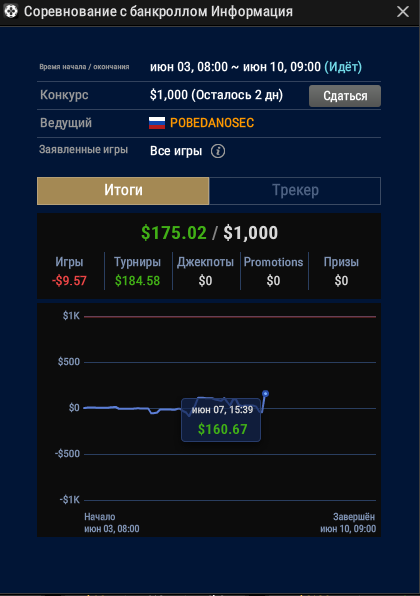Click the $1,000 (Осталось 2 дн) prize text
This screenshot has height=596, width=420.
[216, 95]
